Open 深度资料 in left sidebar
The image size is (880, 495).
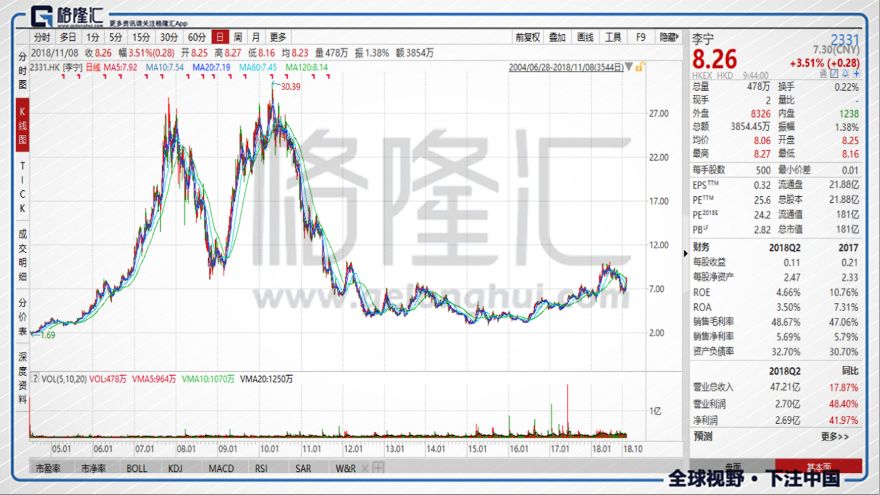click(22, 378)
